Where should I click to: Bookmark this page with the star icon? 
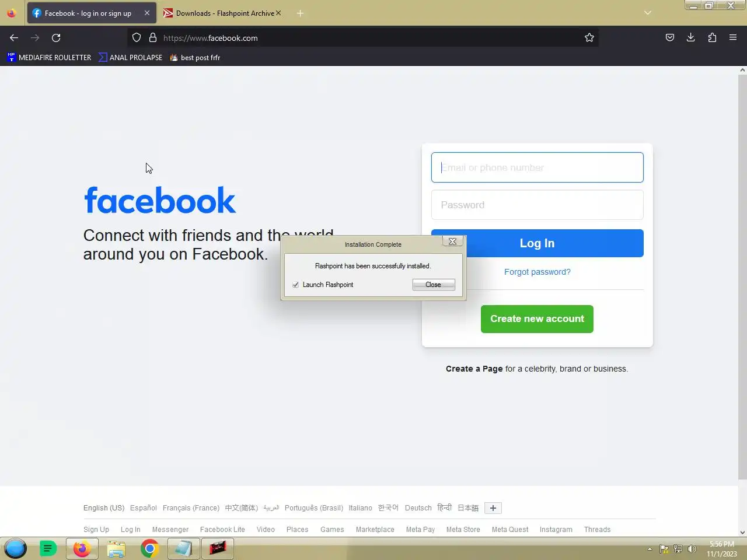589,37
